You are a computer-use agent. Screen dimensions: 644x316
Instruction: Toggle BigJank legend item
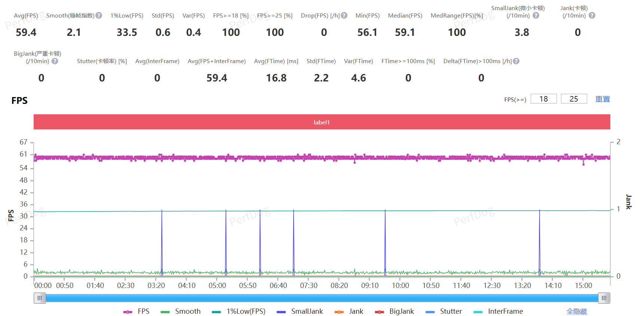click(x=395, y=312)
